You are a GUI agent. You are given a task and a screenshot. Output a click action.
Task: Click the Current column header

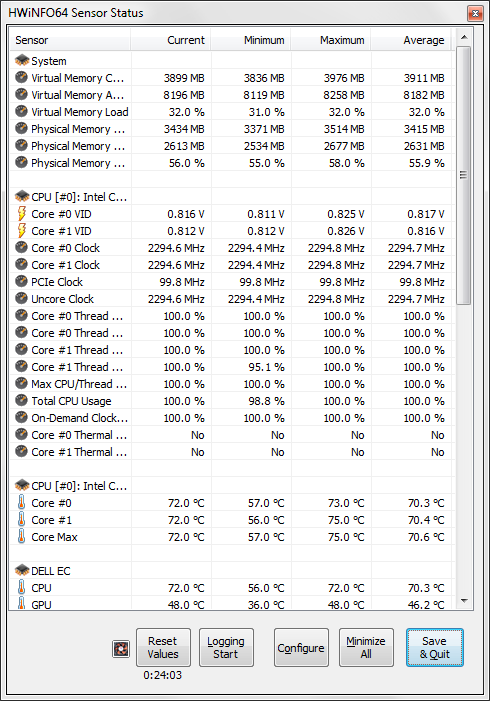click(x=170, y=40)
